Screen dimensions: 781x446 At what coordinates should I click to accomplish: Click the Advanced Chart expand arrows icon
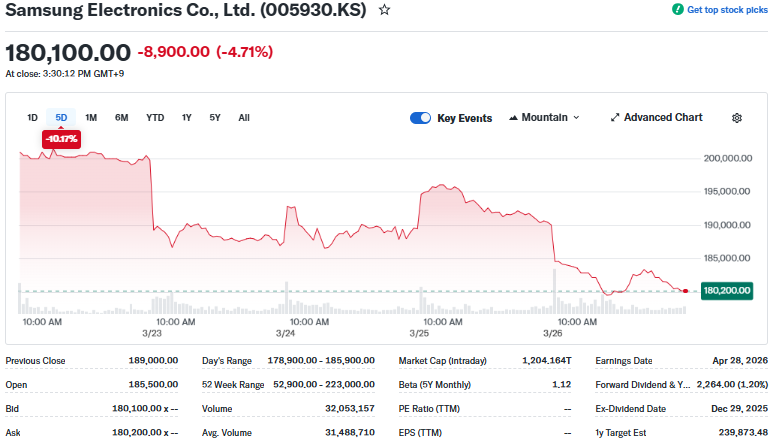(x=615, y=118)
